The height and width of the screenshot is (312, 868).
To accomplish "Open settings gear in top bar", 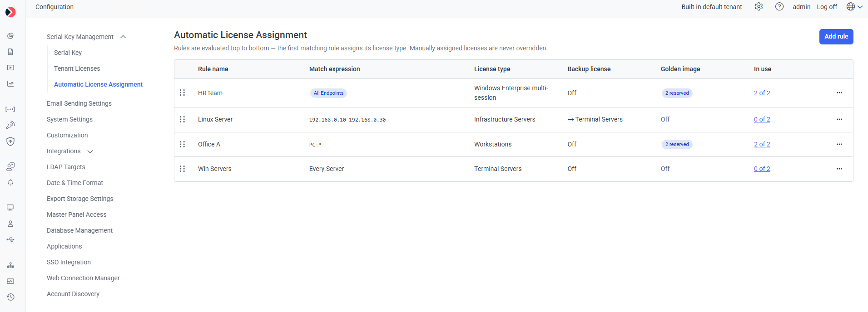I will (759, 6).
